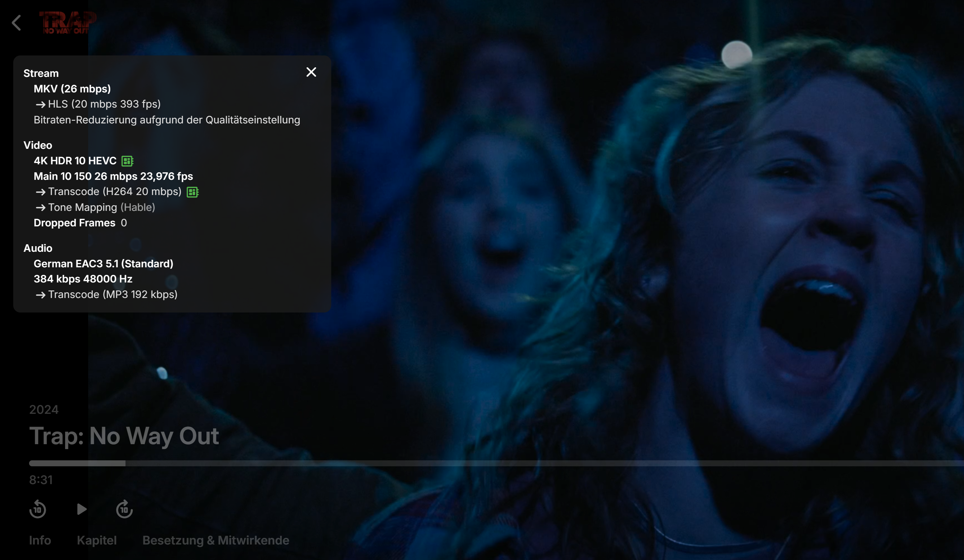
Task: Click the German EAC3 5.1 audio track text
Action: point(103,264)
